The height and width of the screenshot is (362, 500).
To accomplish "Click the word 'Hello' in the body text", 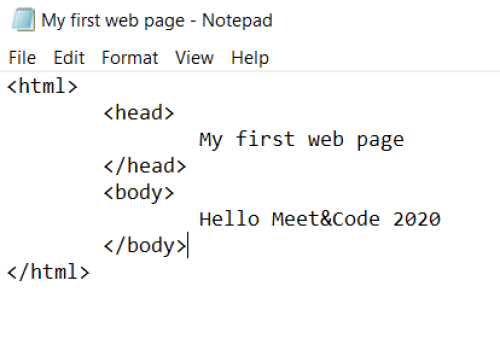I will (229, 219).
